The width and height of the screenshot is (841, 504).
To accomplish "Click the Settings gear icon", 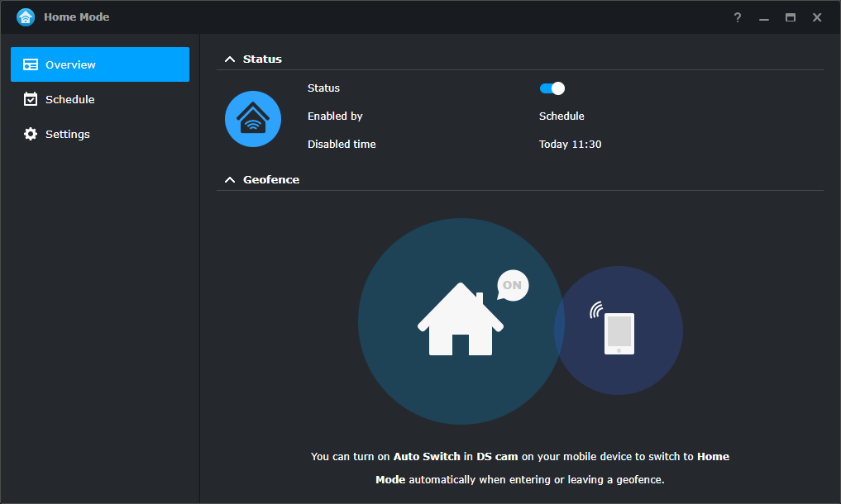I will click(x=31, y=134).
